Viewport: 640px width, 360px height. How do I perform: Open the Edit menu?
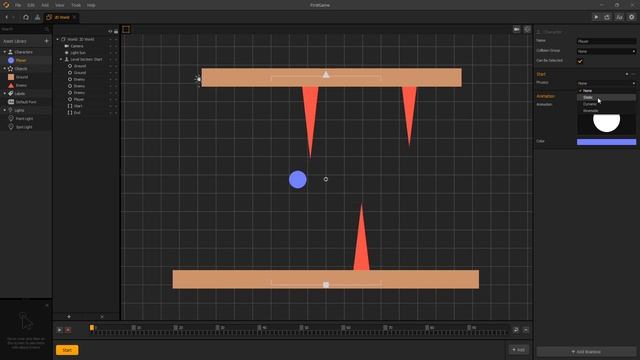[x=31, y=5]
